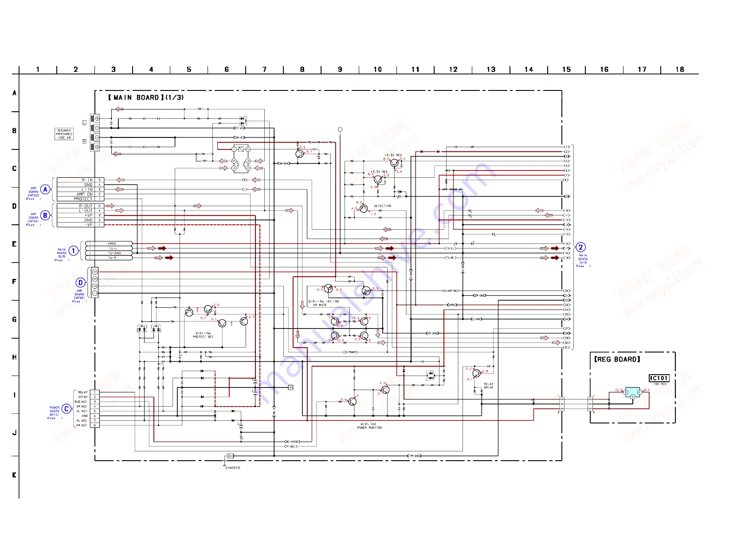Viewport: 745px width, 560px height.
Task: Click the boxed R speaker channel label
Action: coord(84,141)
